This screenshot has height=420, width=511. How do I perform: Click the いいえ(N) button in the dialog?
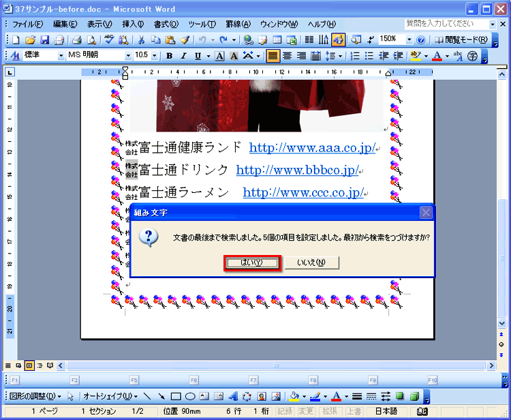[x=311, y=262]
